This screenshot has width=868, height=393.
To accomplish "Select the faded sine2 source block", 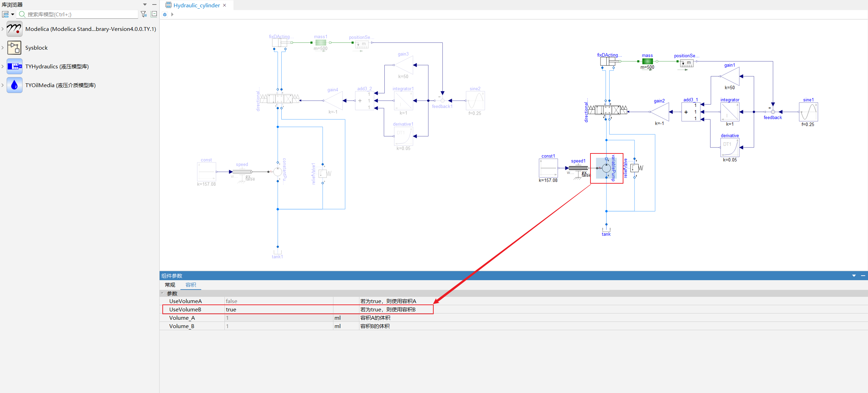I will click(x=475, y=101).
